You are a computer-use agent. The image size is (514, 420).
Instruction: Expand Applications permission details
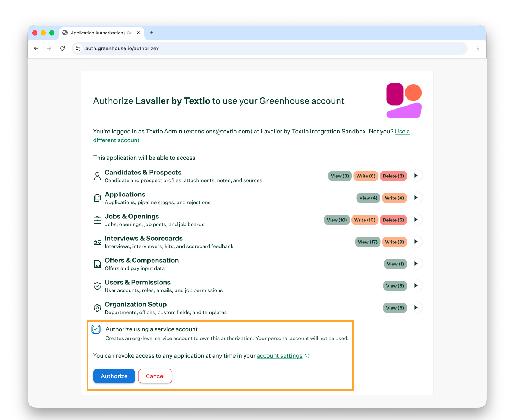tap(416, 198)
